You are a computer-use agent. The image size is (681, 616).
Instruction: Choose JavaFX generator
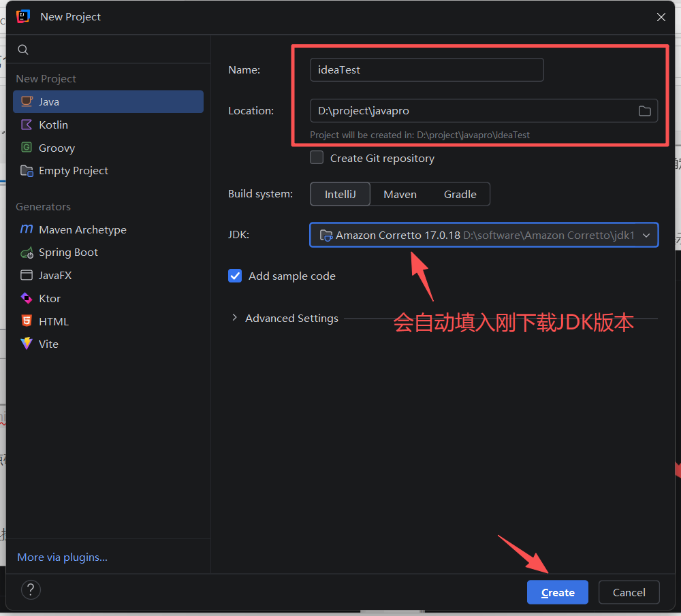point(108,275)
